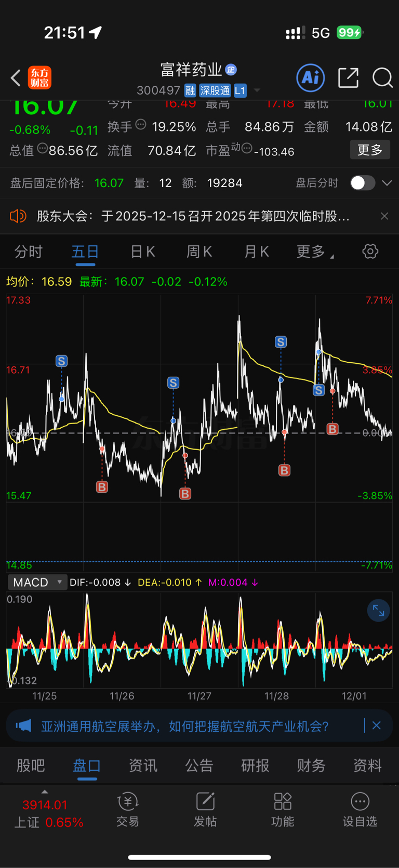Click the 更多 quote details button

370,150
